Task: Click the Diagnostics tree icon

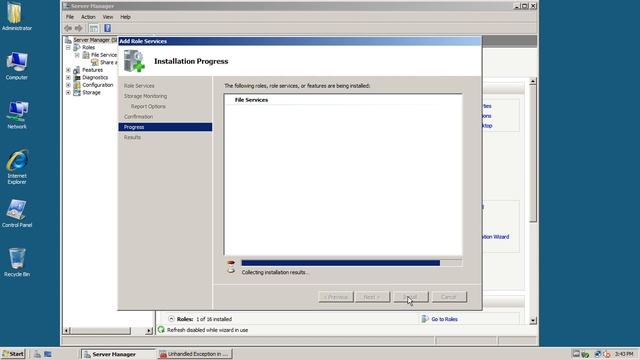Action: pyautogui.click(x=77, y=78)
